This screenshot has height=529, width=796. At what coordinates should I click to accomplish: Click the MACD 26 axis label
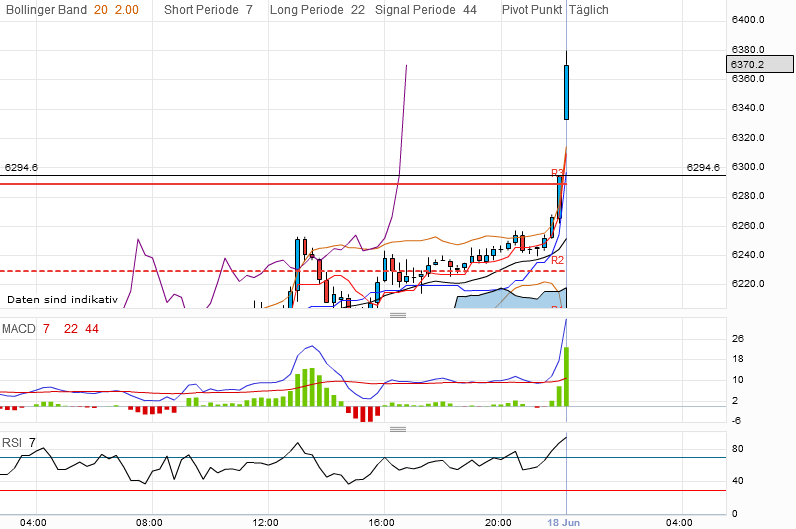tap(738, 339)
